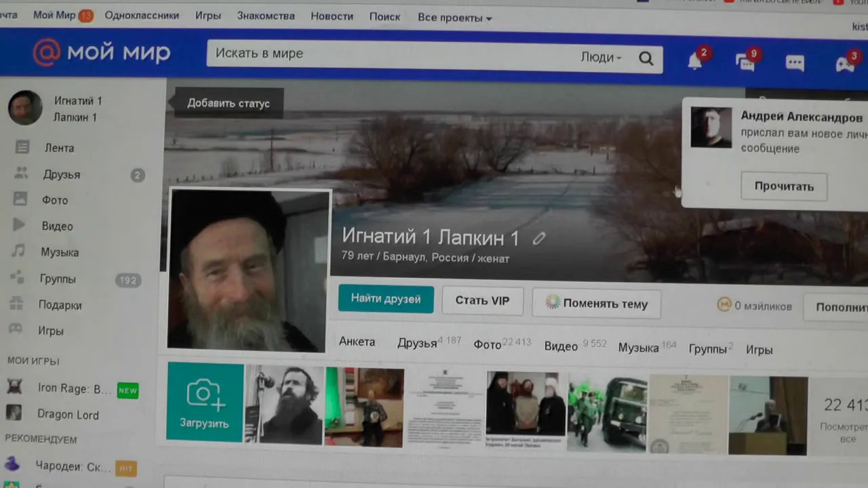Click the Посмотреть все photos link
The image size is (868, 488).
[x=843, y=432]
